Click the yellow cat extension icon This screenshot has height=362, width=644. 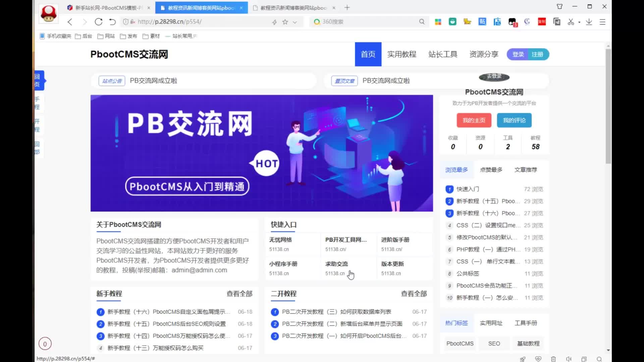point(467,22)
